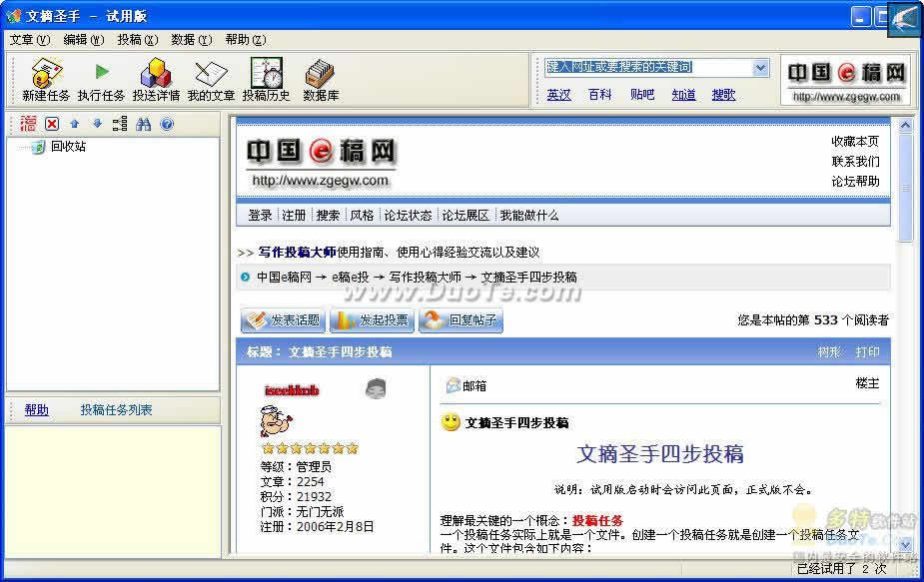Viewport: 924px width, 582px height.
Task: Open the 数据 (Data) menu
Action: pos(191,40)
